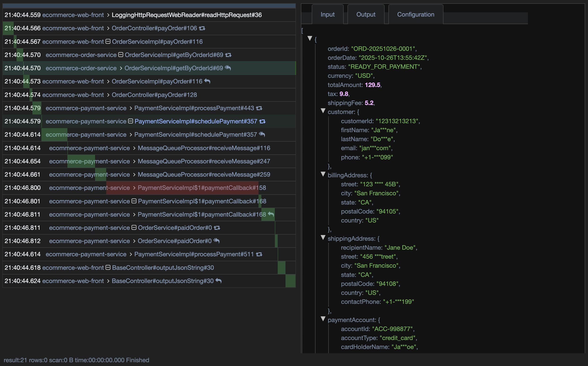
Task: Click the status bar result:21 text
Action: pyautogui.click(x=15, y=360)
